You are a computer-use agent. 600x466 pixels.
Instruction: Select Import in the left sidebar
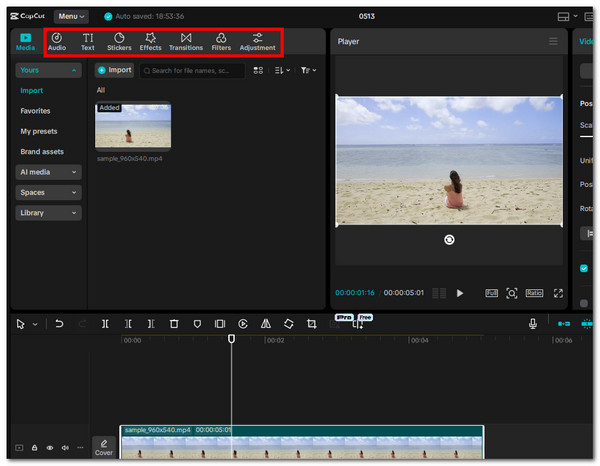[31, 91]
